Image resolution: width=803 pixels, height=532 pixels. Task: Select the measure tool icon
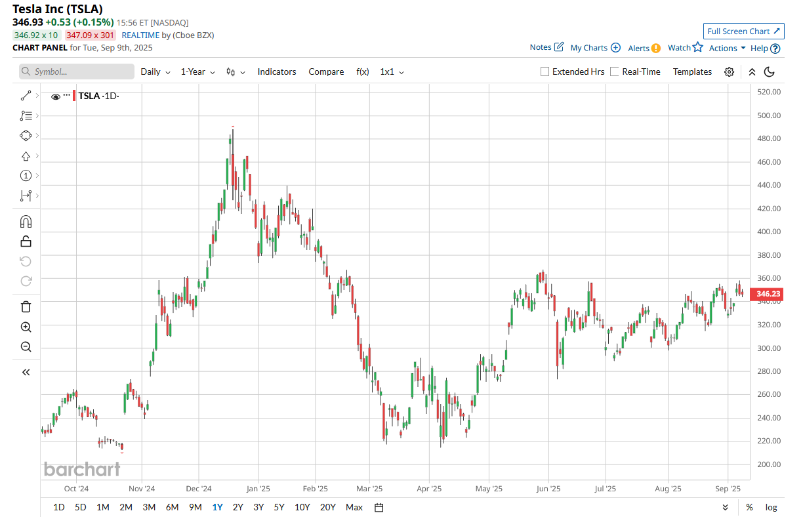[26, 195]
